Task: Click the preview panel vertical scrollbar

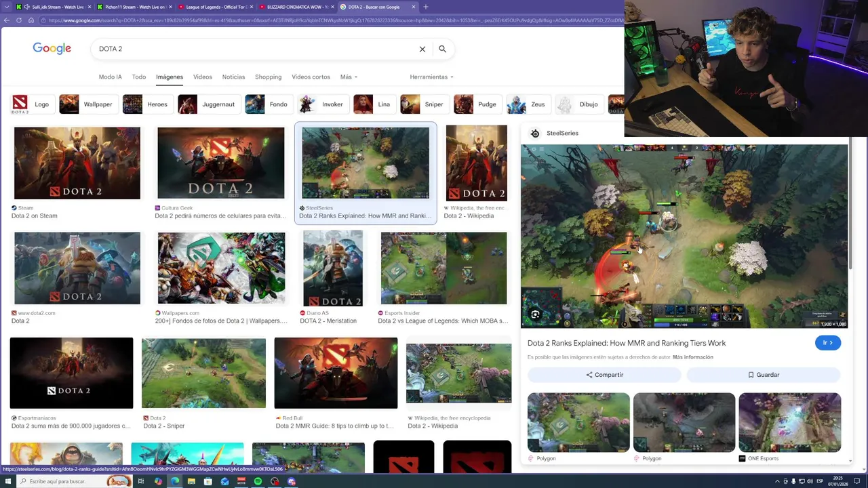Action: [x=850, y=203]
